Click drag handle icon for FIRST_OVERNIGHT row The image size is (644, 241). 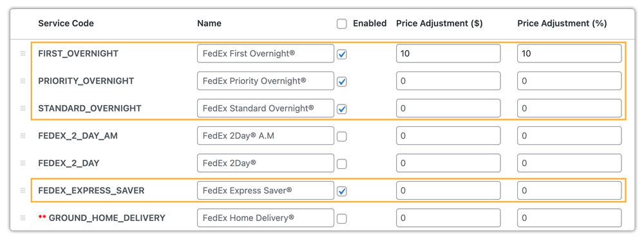tap(23, 53)
